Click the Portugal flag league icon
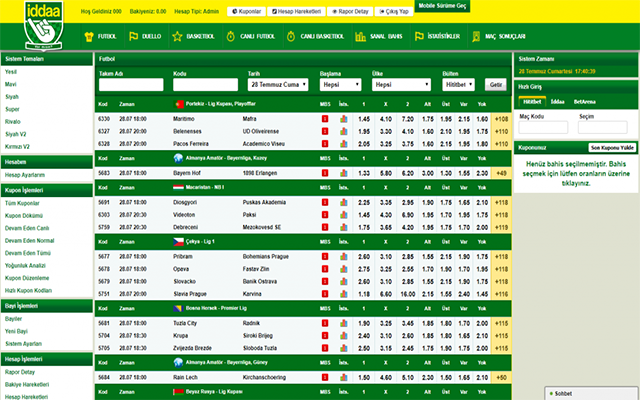This screenshot has height=400, width=640. tap(177, 103)
